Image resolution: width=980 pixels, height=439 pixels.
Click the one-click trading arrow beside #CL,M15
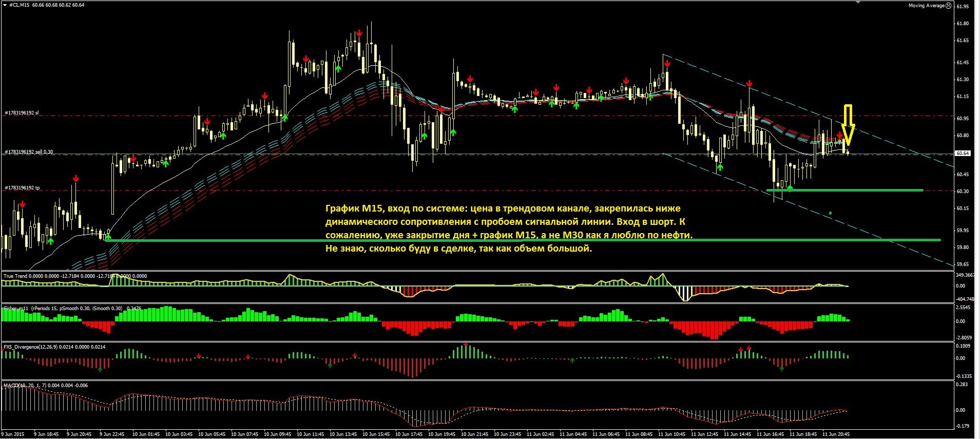pyautogui.click(x=5, y=5)
